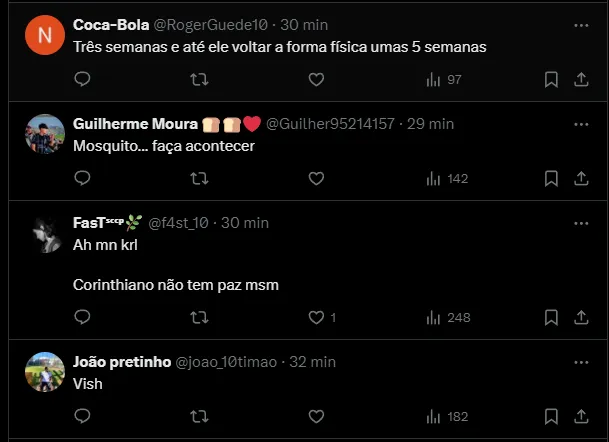This screenshot has height=442, width=609.
Task: Open more menu on João pretinho's tweet
Action: tap(581, 361)
